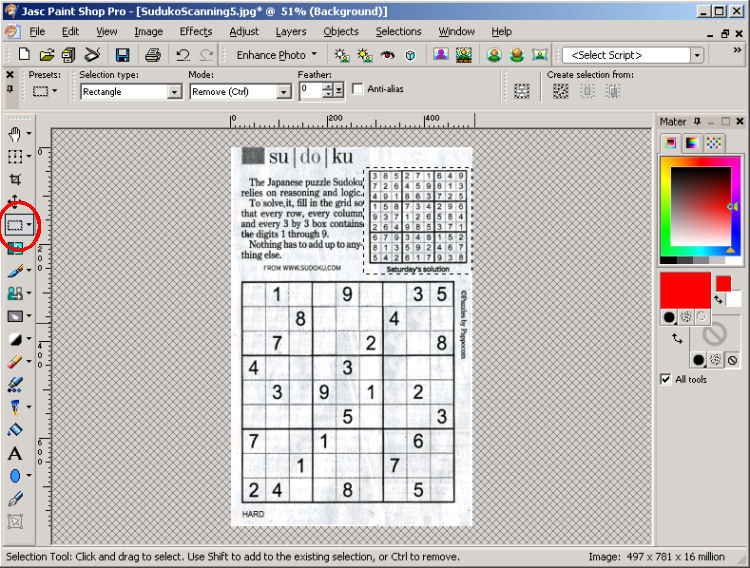Click the New file icon
Viewport: 750px width, 568px height.
coord(23,55)
